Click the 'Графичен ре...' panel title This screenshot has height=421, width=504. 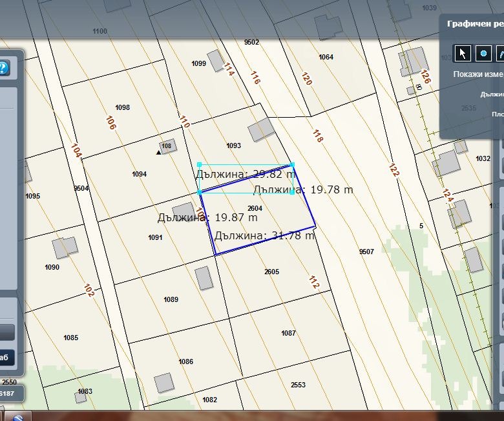click(475, 24)
